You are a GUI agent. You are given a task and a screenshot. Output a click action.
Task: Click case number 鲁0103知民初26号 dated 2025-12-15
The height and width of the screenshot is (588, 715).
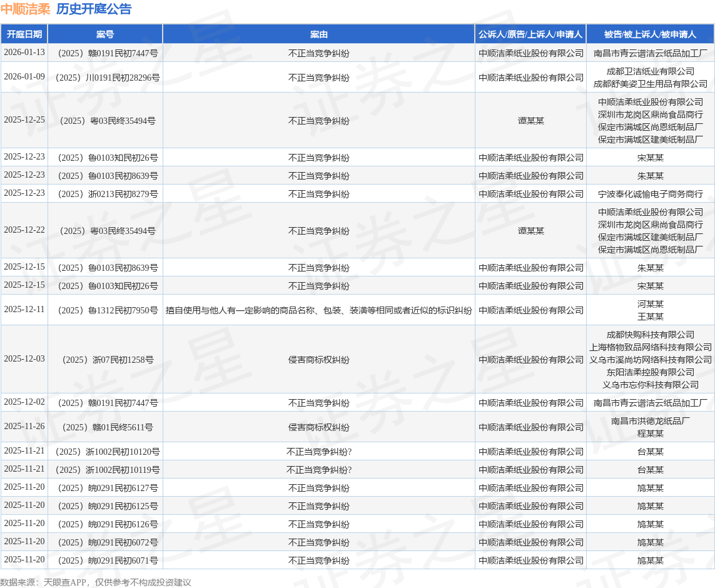pyautogui.click(x=108, y=286)
